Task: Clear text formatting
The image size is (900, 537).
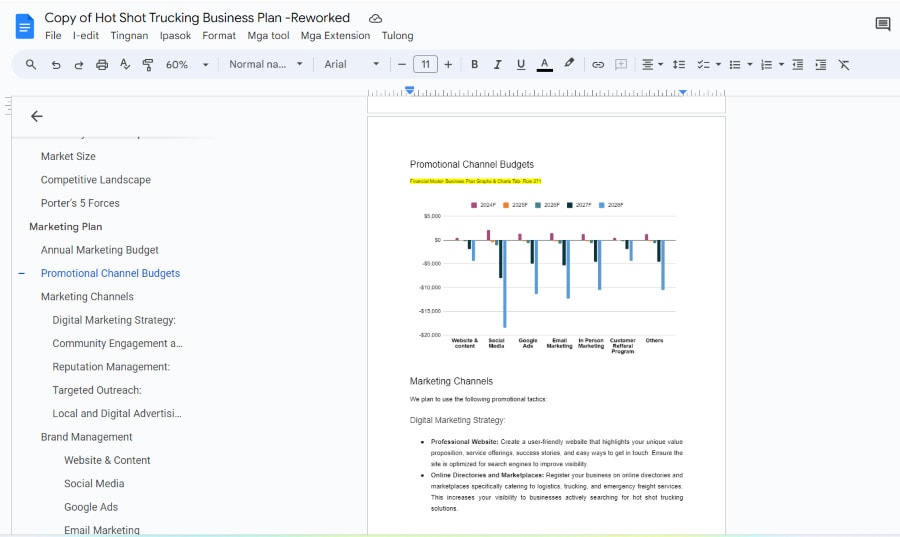Action: [x=844, y=65]
